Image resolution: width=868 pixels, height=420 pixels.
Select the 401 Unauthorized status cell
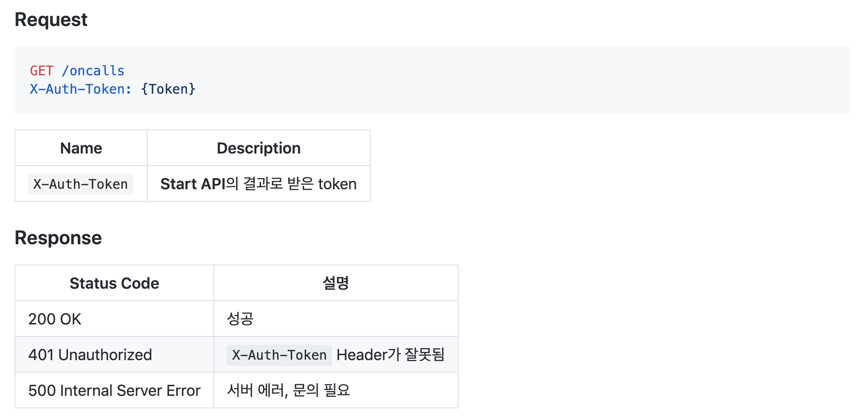point(90,355)
